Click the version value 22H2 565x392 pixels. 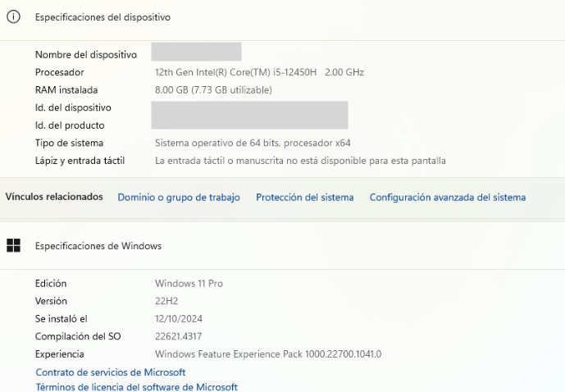pyautogui.click(x=166, y=301)
